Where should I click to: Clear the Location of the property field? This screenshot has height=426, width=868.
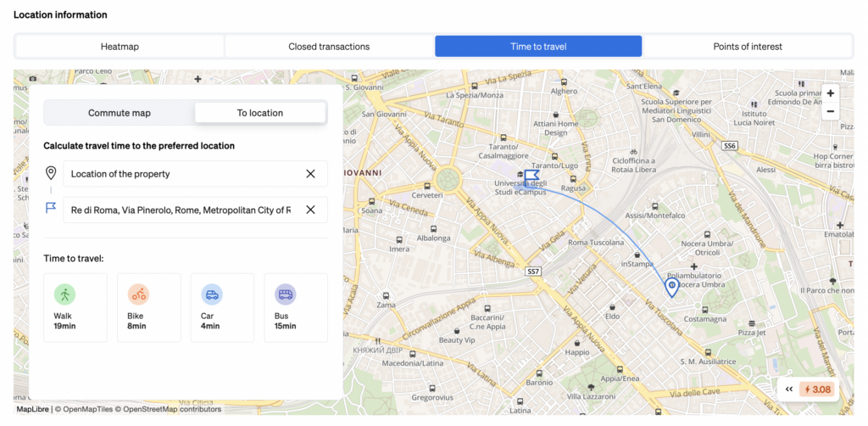(x=310, y=174)
